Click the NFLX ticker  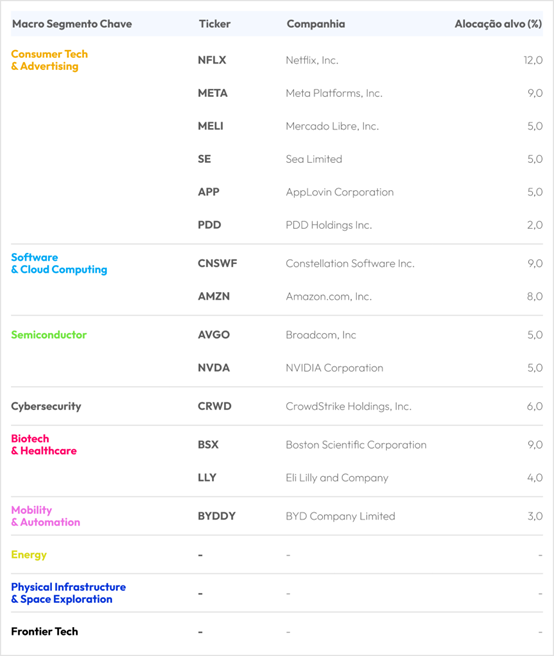pos(212,60)
